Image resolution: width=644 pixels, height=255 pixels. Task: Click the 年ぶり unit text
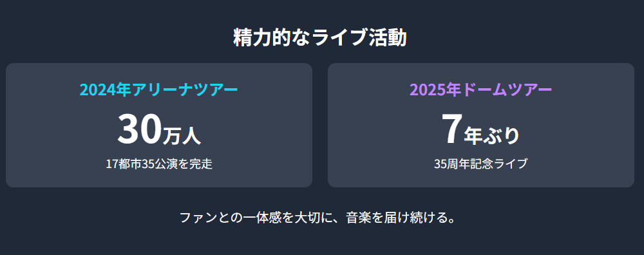coord(491,137)
